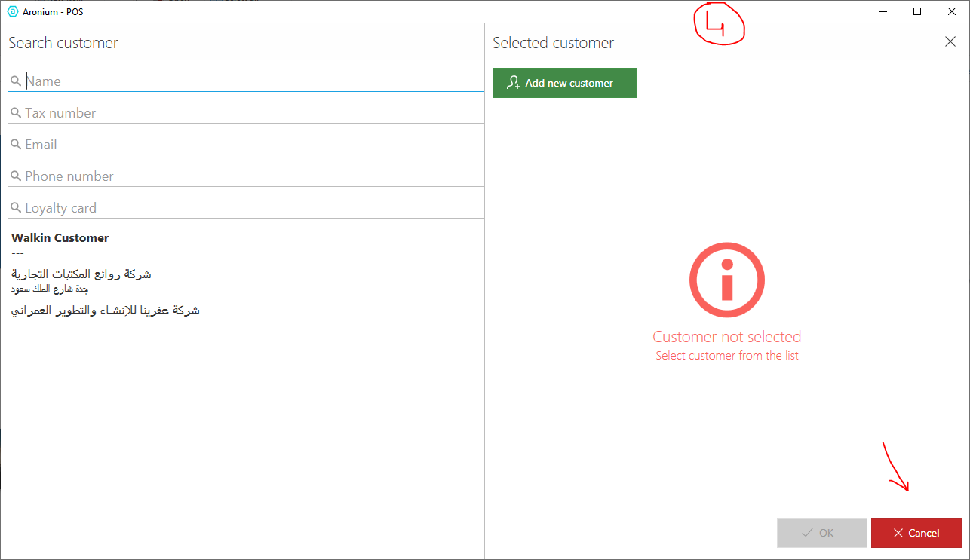Choose customer شركة عفرينا للإنشاء والتطوير العمراني
970x560 pixels.
pos(106,311)
